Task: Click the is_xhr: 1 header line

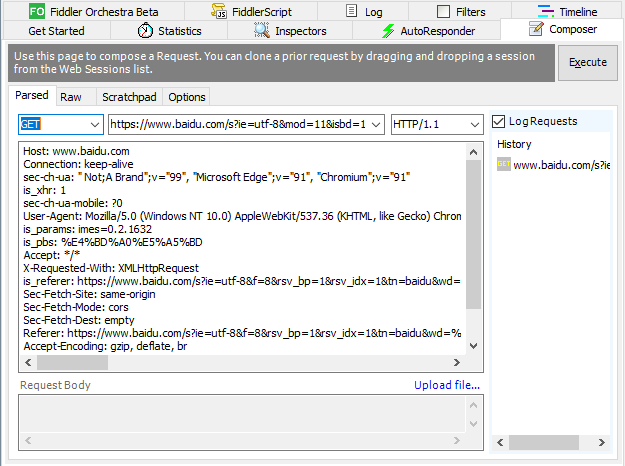Action: pos(44,191)
